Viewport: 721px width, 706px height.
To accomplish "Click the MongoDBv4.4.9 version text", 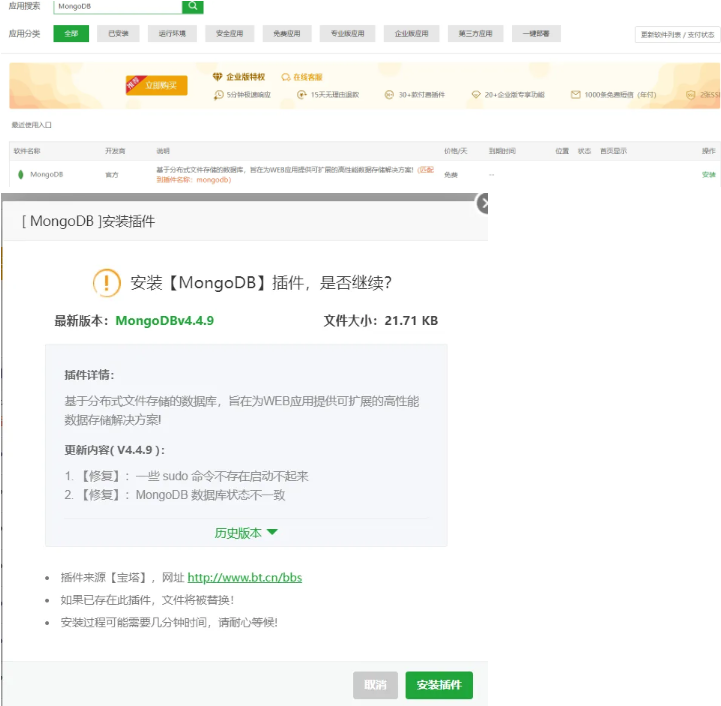I will pos(165,321).
